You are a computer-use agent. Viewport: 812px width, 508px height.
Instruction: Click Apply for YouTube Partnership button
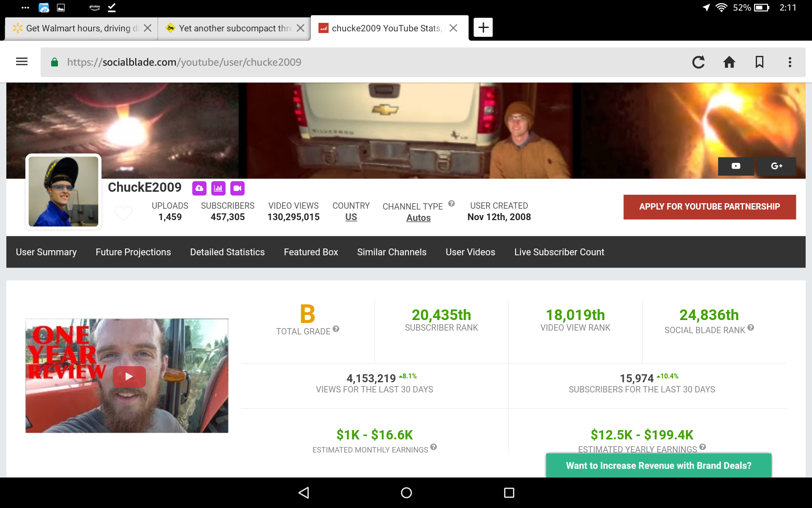pyautogui.click(x=709, y=207)
